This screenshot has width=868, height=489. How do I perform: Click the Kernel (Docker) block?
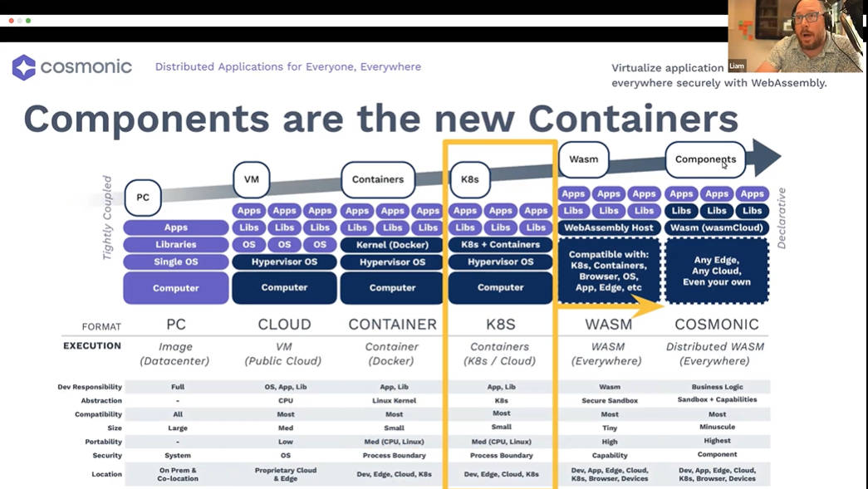point(392,244)
